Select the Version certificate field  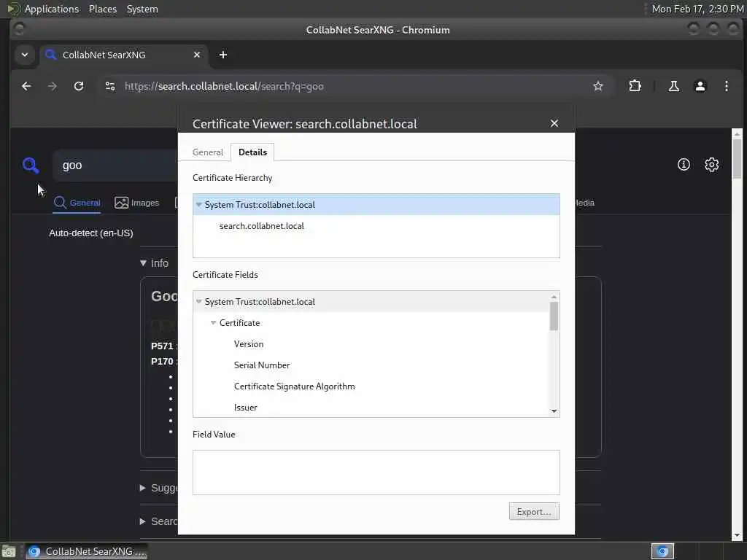click(x=249, y=344)
